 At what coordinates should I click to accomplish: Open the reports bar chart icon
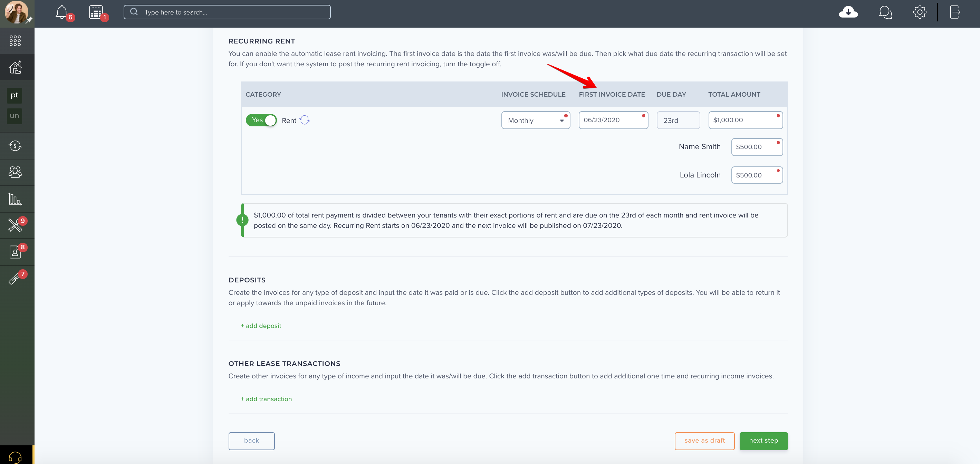point(15,199)
